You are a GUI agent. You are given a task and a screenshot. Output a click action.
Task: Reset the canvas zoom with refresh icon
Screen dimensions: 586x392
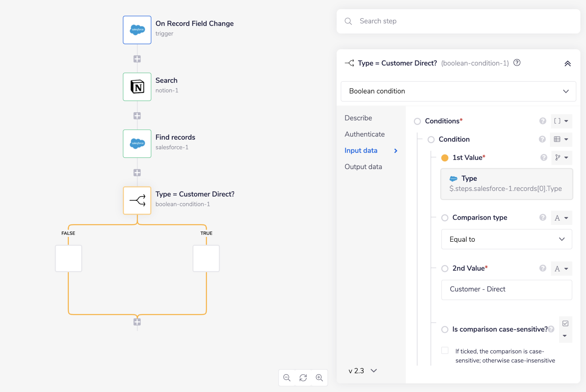[x=303, y=378]
